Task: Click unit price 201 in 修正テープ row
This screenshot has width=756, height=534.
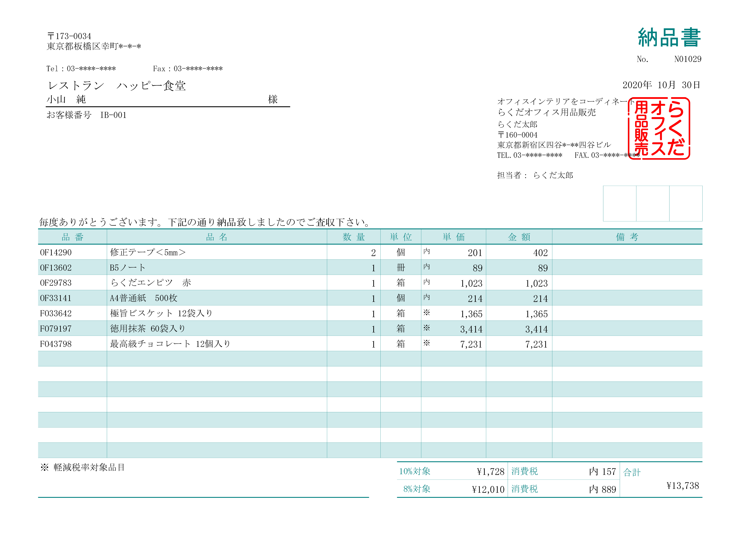Action: tap(475, 253)
